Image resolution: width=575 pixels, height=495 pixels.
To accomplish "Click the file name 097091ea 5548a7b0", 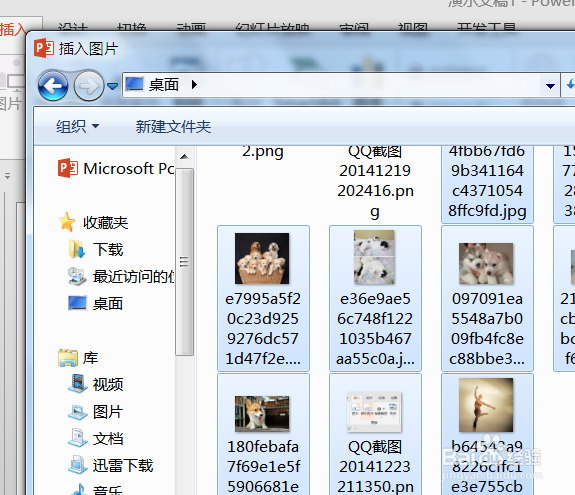I will coord(487,329).
